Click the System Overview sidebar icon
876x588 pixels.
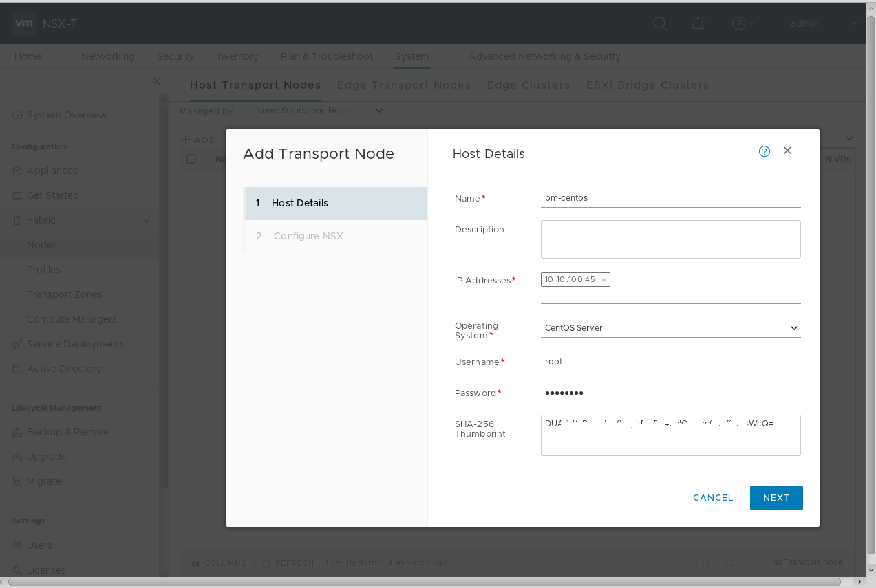17,115
